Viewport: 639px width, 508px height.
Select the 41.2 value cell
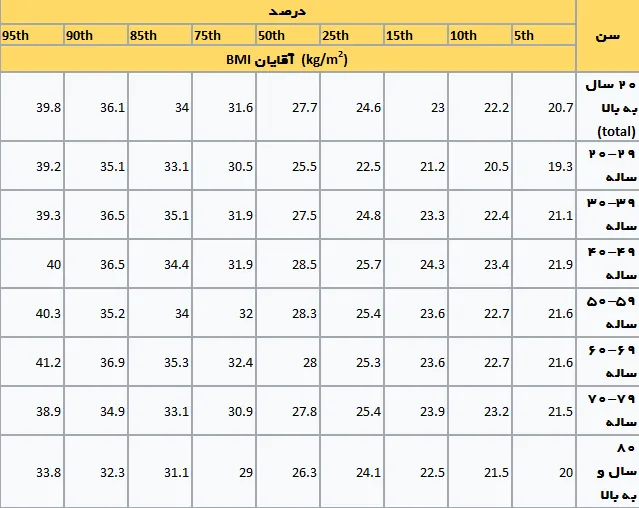tap(32, 362)
